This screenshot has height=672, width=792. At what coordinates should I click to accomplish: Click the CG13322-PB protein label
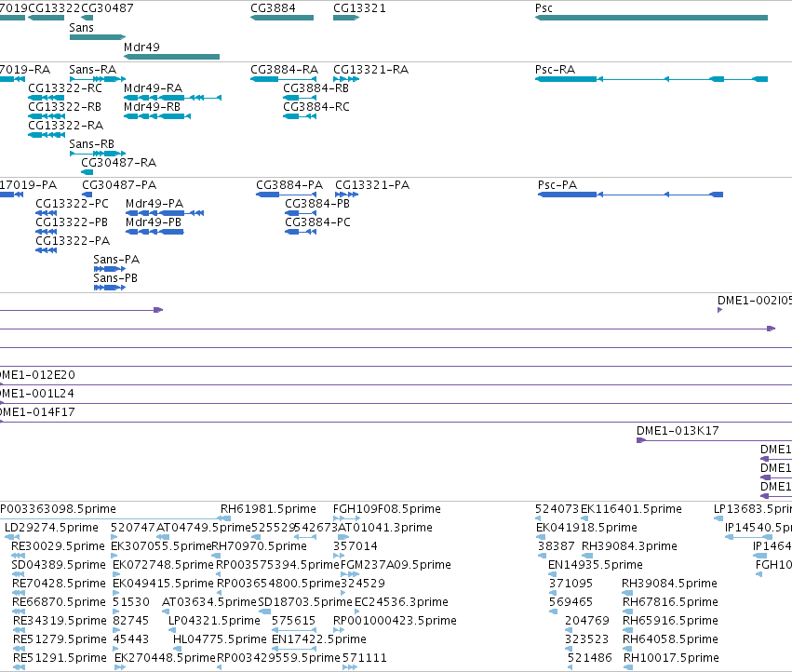click(x=72, y=222)
